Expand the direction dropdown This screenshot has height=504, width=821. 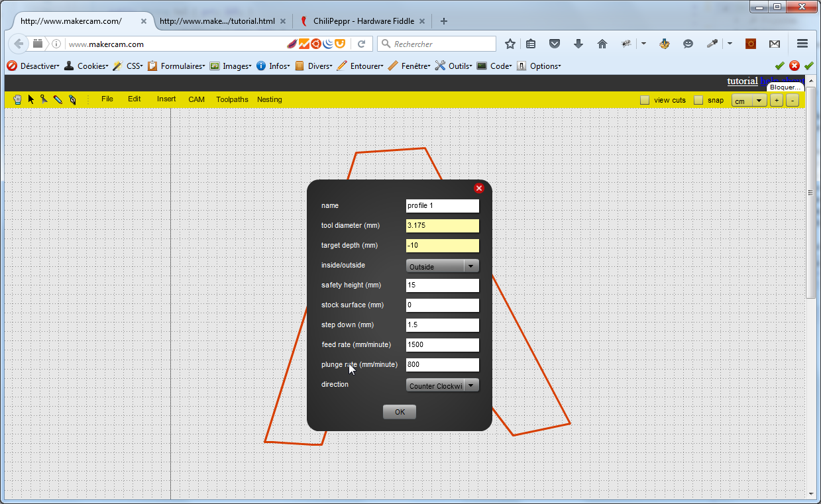coord(442,385)
